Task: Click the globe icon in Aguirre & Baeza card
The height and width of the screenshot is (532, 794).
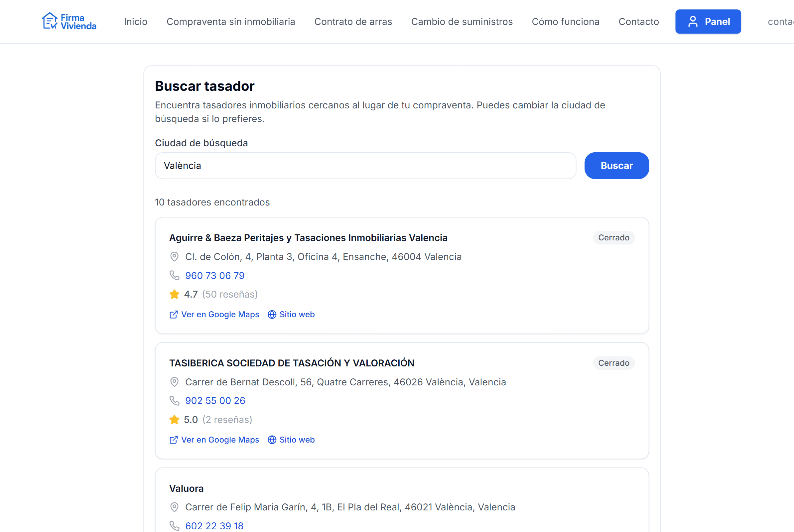Action: [272, 315]
